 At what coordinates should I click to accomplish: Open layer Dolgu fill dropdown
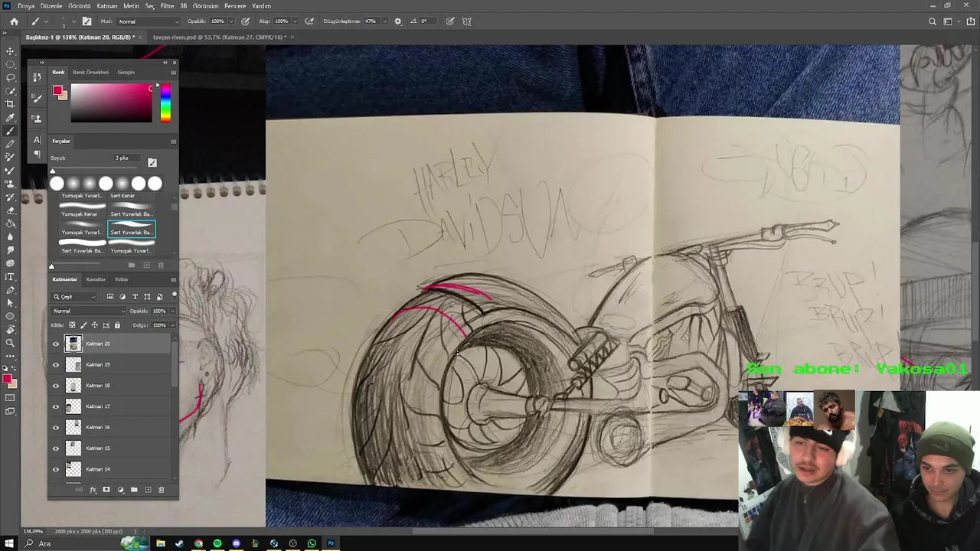[172, 325]
